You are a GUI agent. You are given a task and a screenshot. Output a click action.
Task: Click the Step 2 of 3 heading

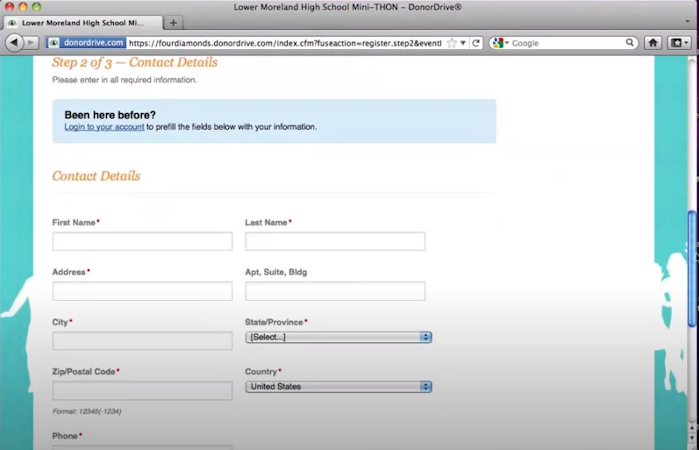pos(135,62)
